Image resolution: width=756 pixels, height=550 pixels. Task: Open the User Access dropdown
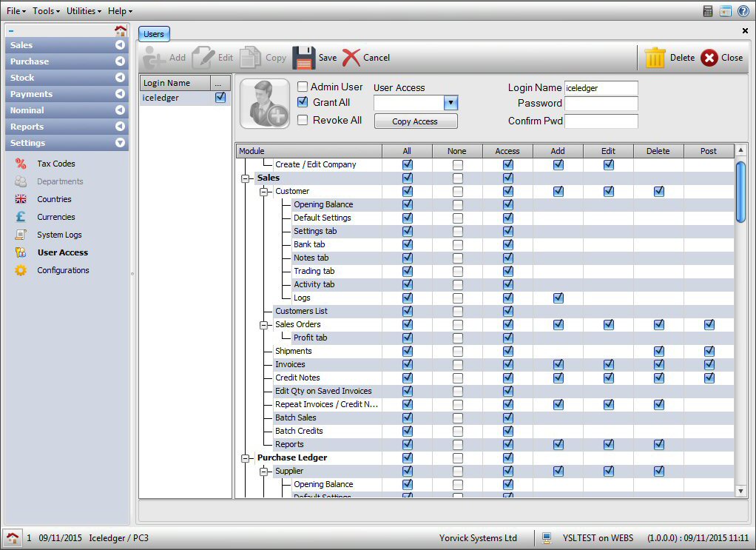point(450,103)
